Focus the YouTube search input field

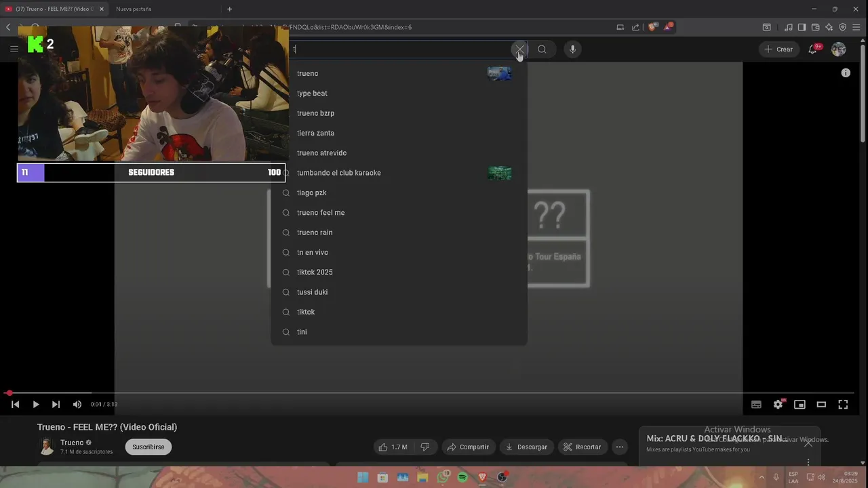(400, 49)
